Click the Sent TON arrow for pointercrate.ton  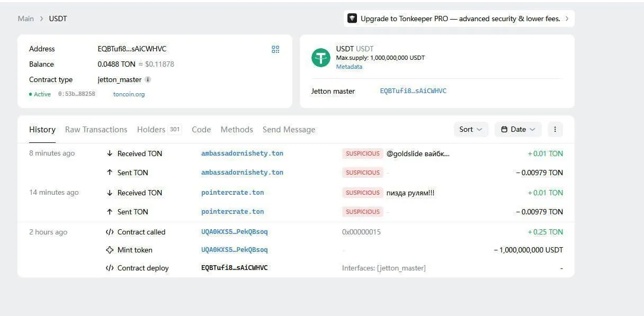click(x=110, y=212)
